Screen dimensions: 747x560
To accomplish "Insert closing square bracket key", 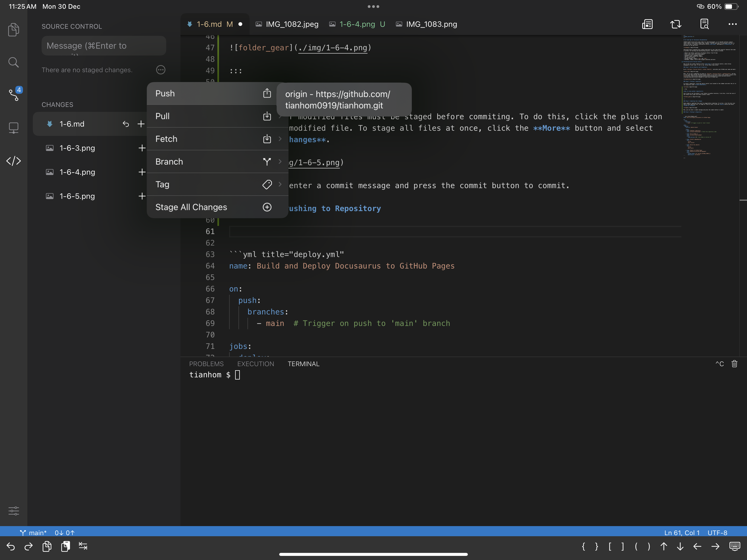I will point(623,547).
